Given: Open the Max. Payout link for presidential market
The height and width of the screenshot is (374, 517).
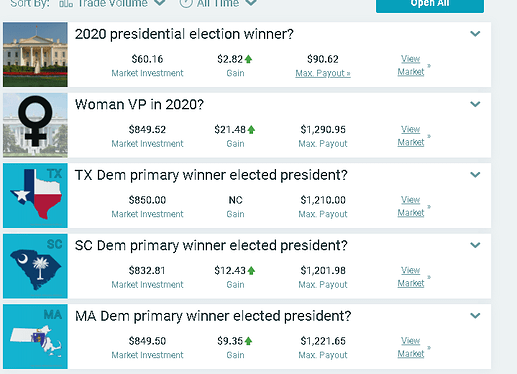Looking at the screenshot, I should (323, 73).
